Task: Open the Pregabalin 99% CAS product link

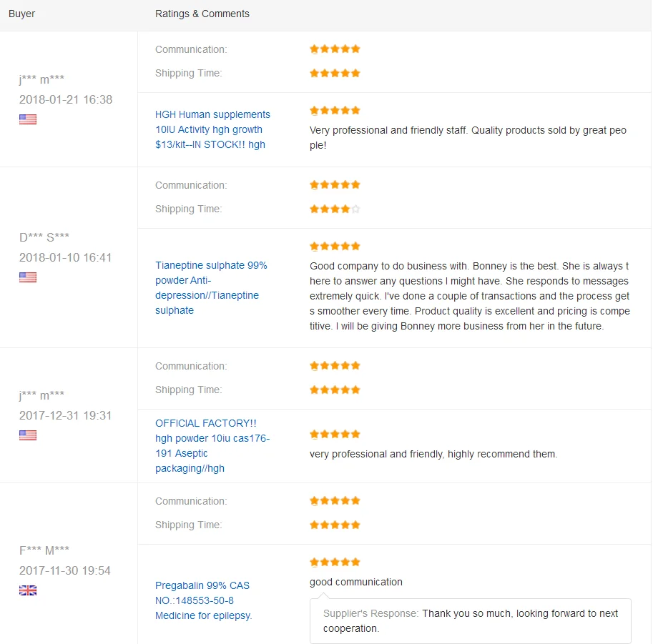Action: [204, 600]
